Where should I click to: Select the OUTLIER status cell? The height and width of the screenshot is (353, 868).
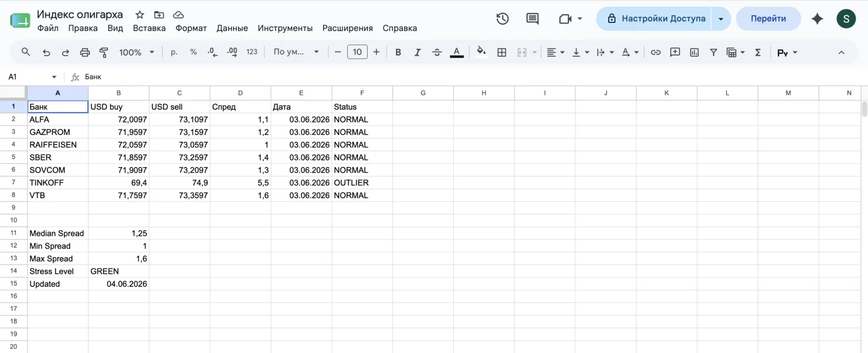pos(362,183)
